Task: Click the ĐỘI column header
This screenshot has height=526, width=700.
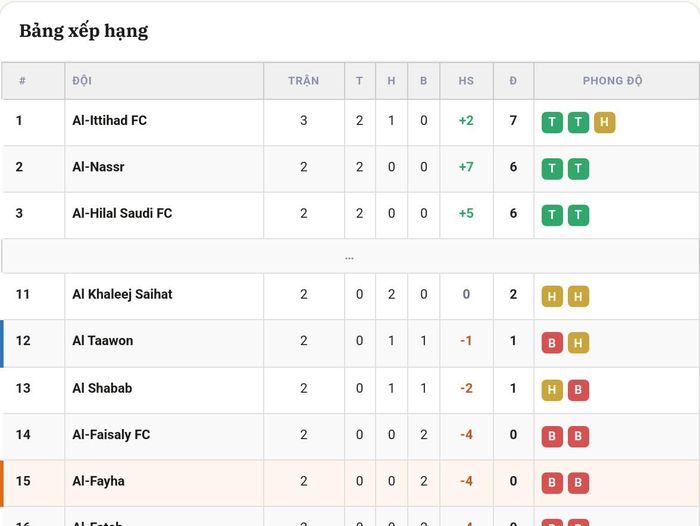Action: (x=82, y=81)
